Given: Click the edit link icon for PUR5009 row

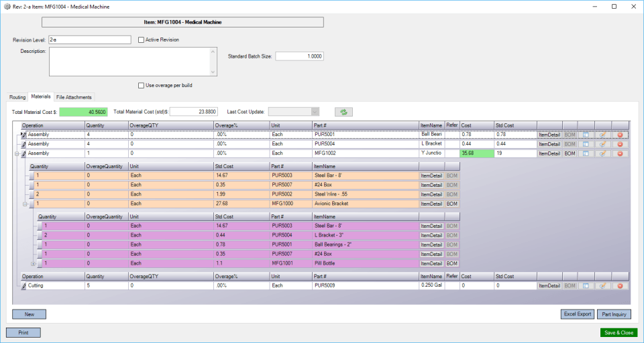Looking at the screenshot, I should coord(603,285).
